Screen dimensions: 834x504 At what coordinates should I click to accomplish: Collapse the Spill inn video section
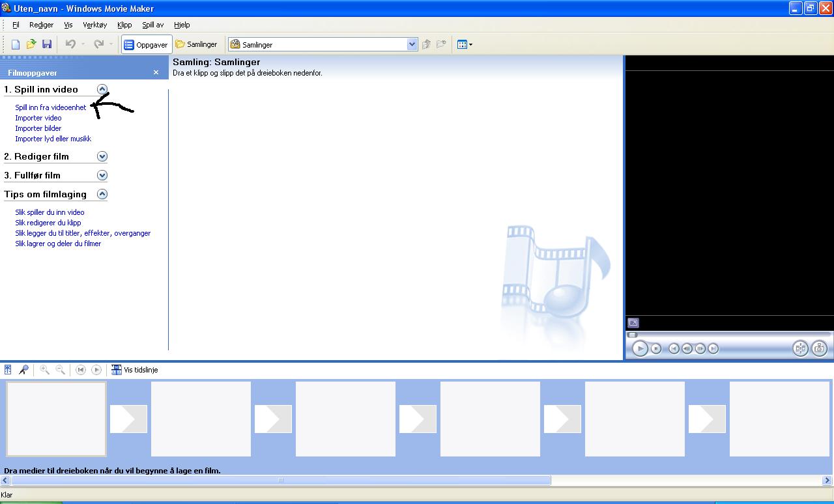pyautogui.click(x=102, y=89)
